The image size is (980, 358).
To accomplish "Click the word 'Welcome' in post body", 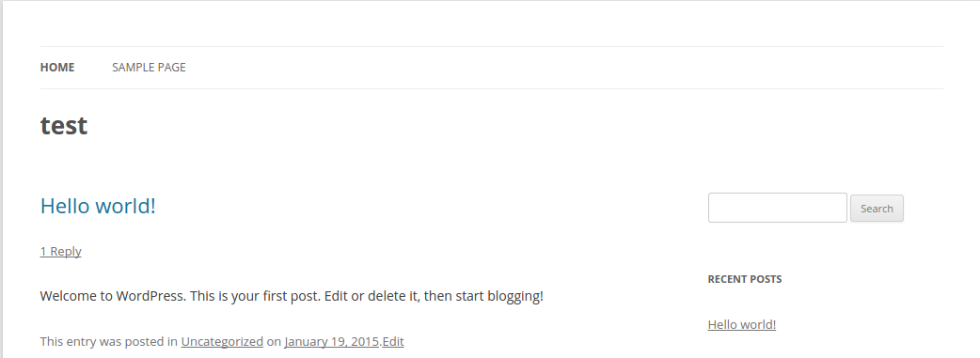I will coord(67,296).
